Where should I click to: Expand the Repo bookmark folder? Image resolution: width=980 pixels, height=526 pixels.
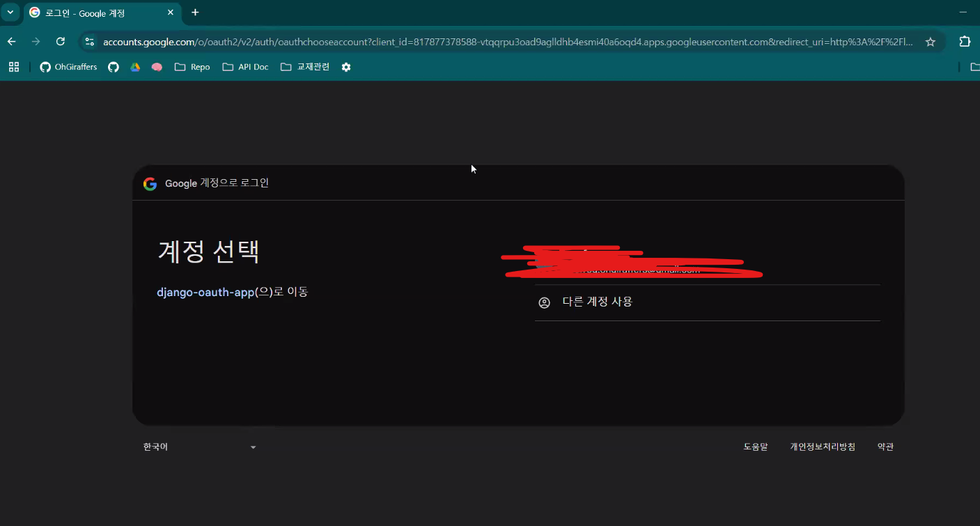(x=192, y=67)
